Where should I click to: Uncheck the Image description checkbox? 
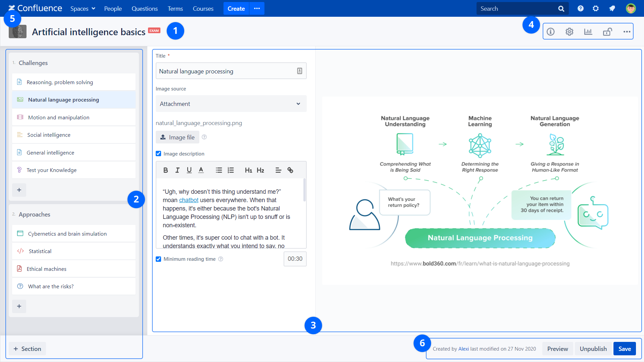pyautogui.click(x=158, y=154)
